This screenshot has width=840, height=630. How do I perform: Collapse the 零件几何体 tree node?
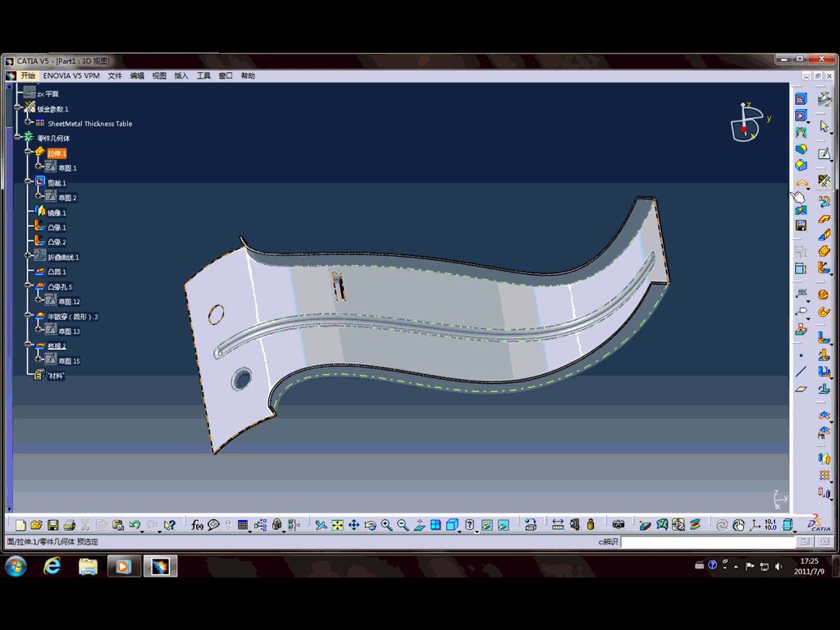click(x=18, y=137)
